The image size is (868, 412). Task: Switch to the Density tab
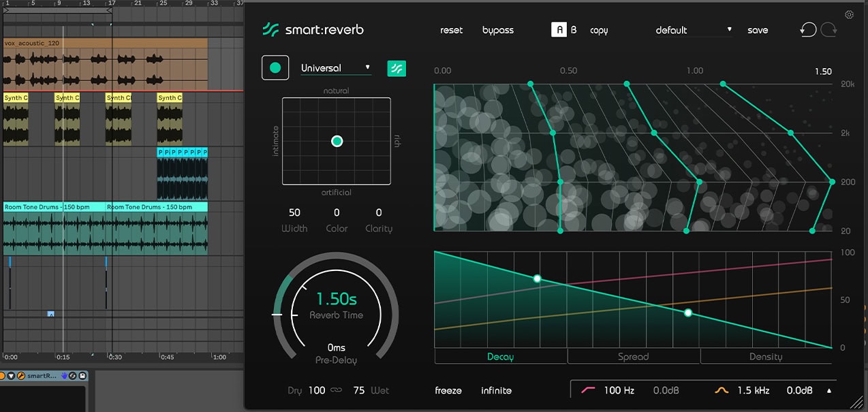click(x=766, y=357)
